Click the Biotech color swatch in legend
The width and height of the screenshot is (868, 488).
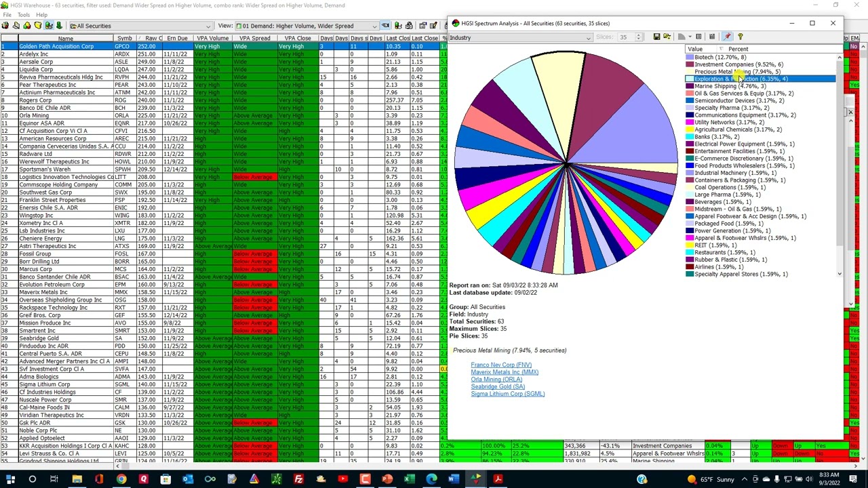point(690,58)
